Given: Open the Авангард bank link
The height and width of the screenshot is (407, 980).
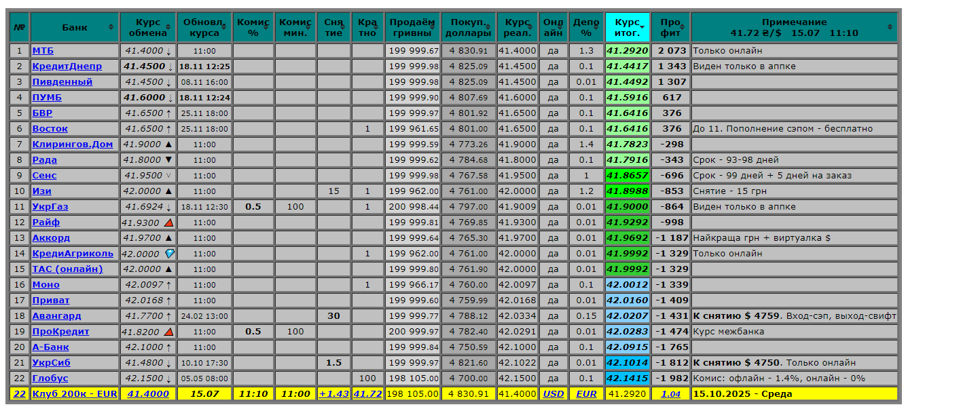Looking at the screenshot, I should coord(57,316).
